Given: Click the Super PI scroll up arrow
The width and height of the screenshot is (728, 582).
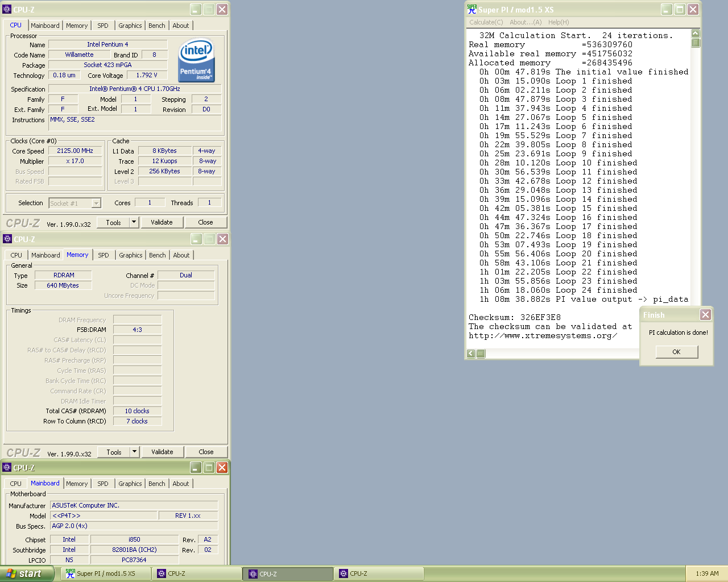Looking at the screenshot, I should pos(696,33).
